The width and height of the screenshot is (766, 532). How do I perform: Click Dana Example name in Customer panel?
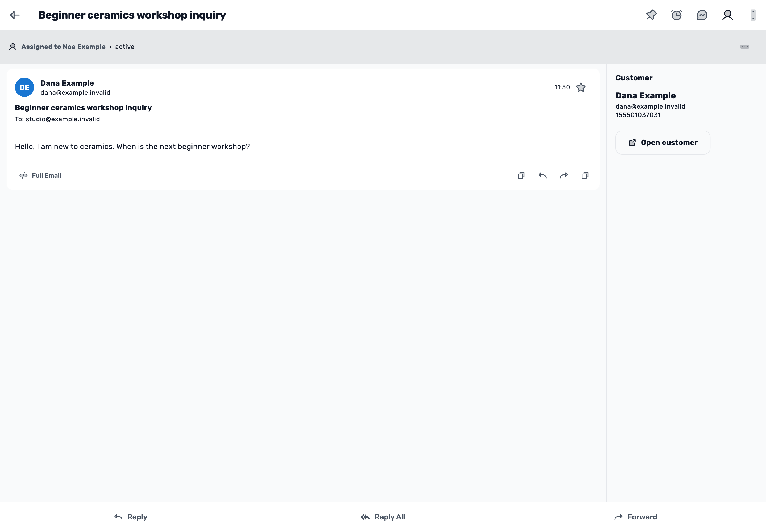[x=645, y=95]
